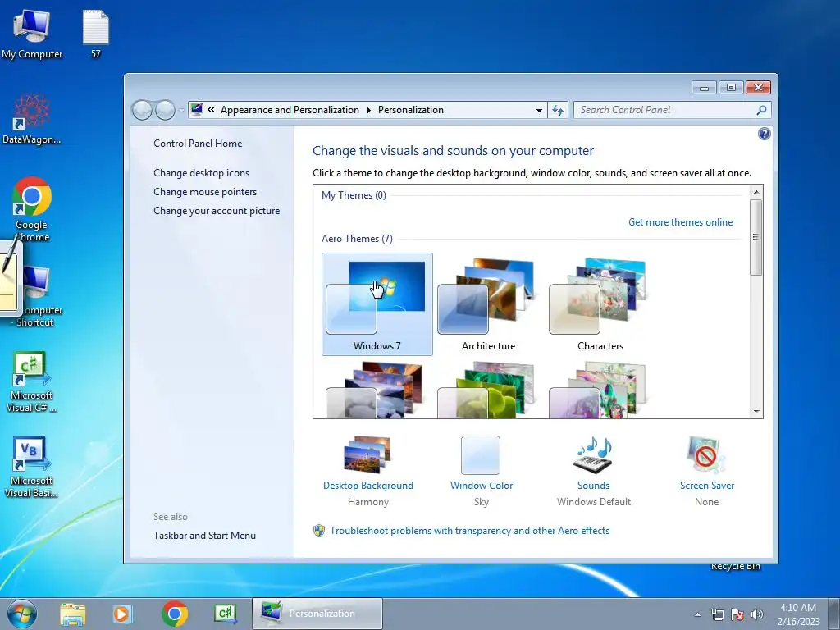Select the flower theme under Characters
840x630 pixels.
(x=600, y=390)
